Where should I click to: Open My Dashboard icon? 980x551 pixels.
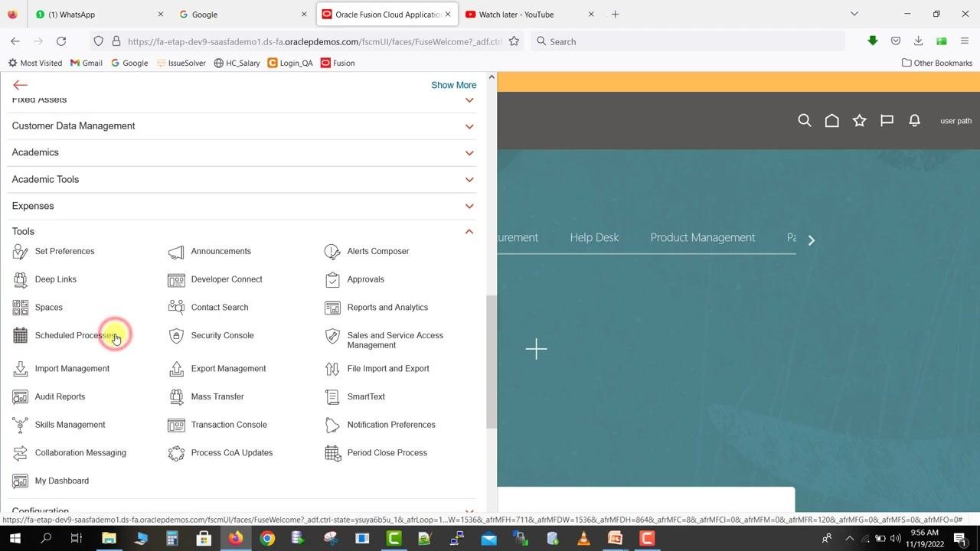pos(21,481)
